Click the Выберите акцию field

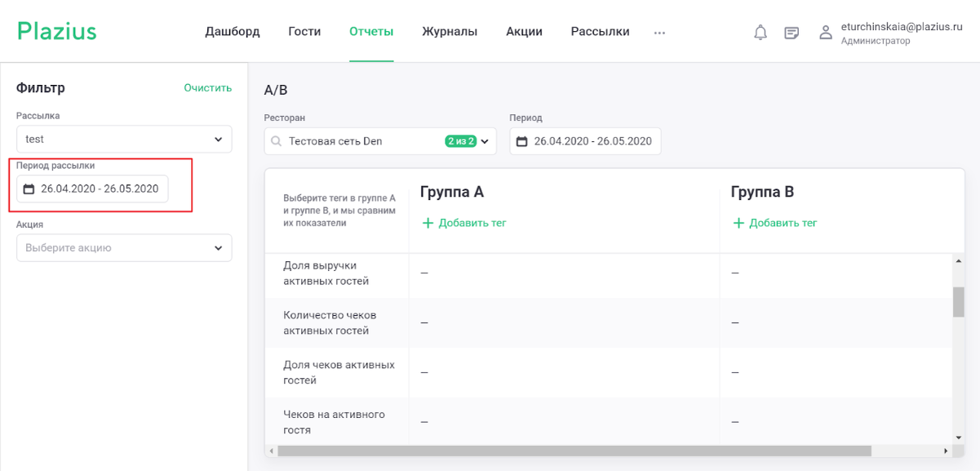pos(124,248)
